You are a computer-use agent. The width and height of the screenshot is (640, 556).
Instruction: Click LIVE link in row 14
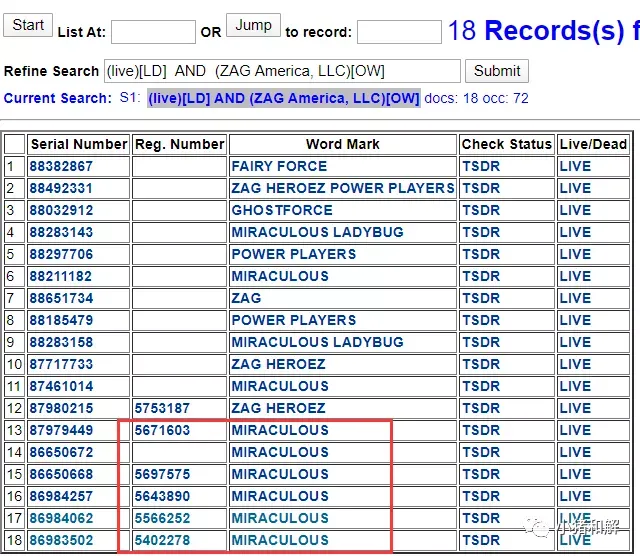click(x=575, y=453)
